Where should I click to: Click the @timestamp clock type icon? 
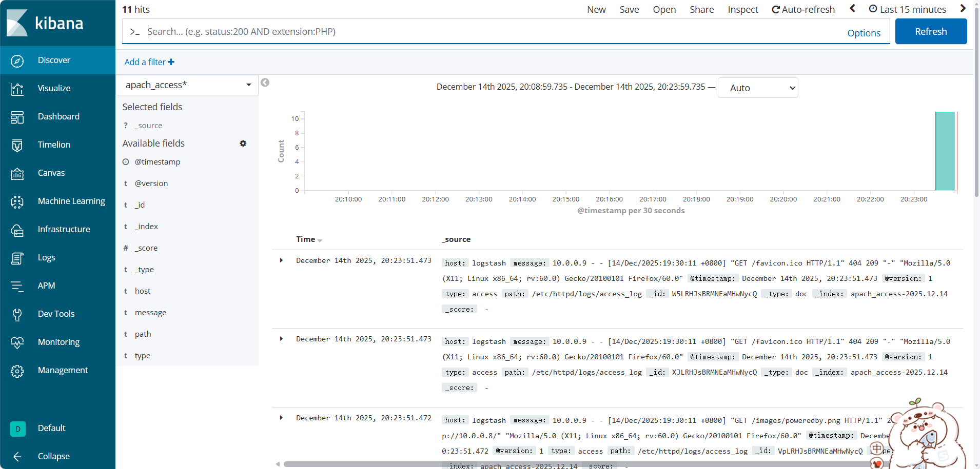tap(126, 162)
